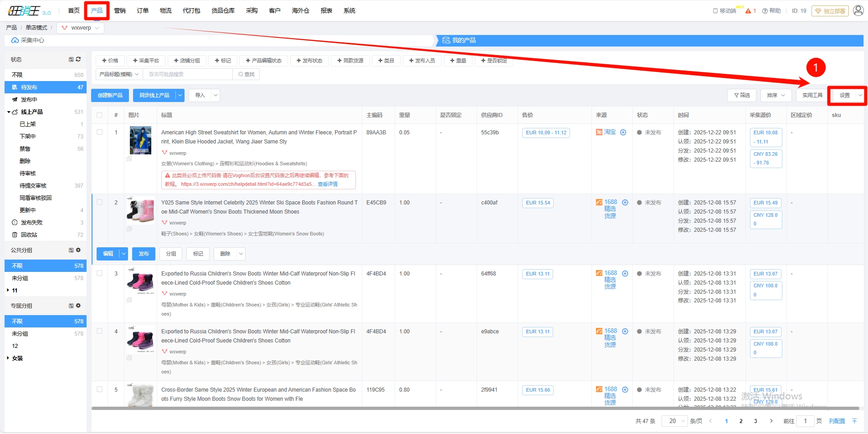Check the checkbox for product row 3
The image size is (868, 434).
pyautogui.click(x=100, y=274)
